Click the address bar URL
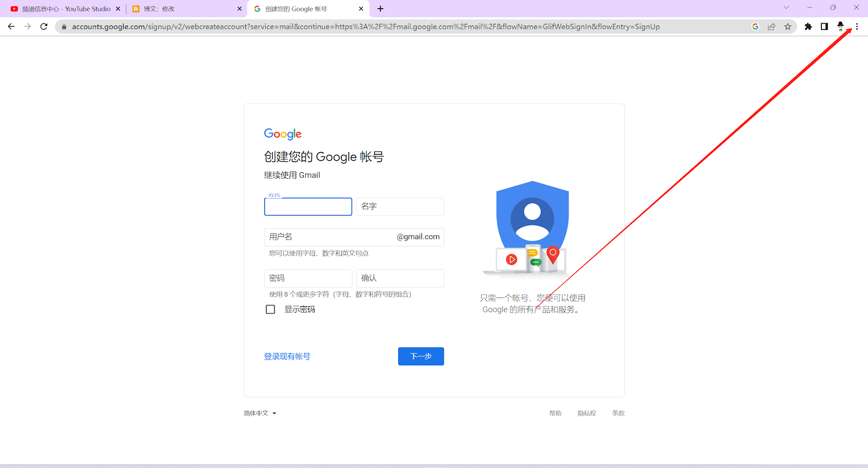Image resolution: width=868 pixels, height=468 pixels. tap(366, 27)
